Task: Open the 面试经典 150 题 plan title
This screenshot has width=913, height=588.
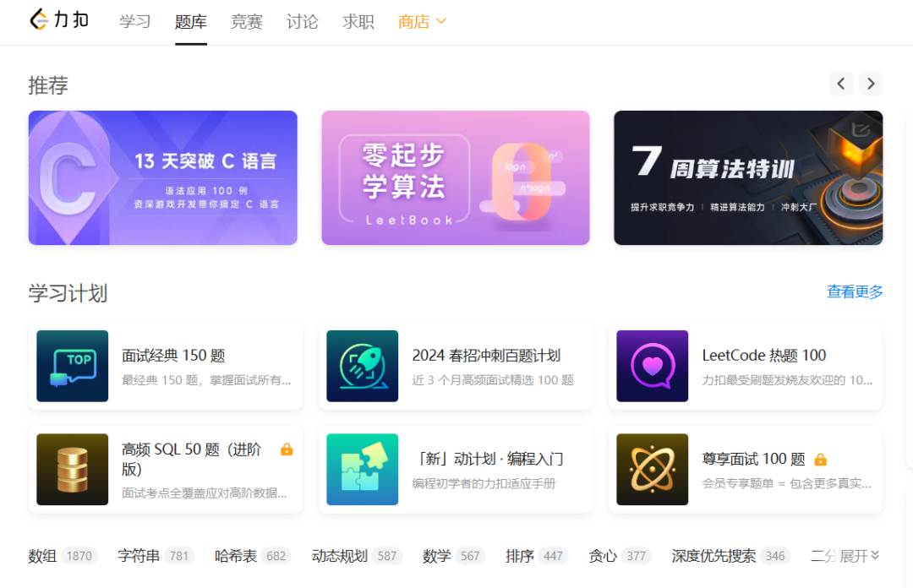Action: click(x=173, y=355)
